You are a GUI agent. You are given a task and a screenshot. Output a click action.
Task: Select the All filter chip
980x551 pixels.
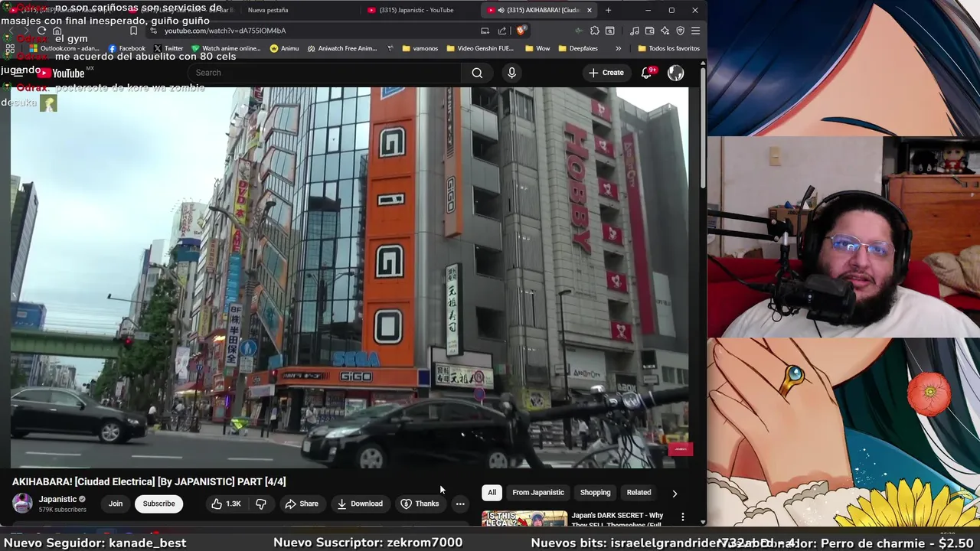[492, 493]
